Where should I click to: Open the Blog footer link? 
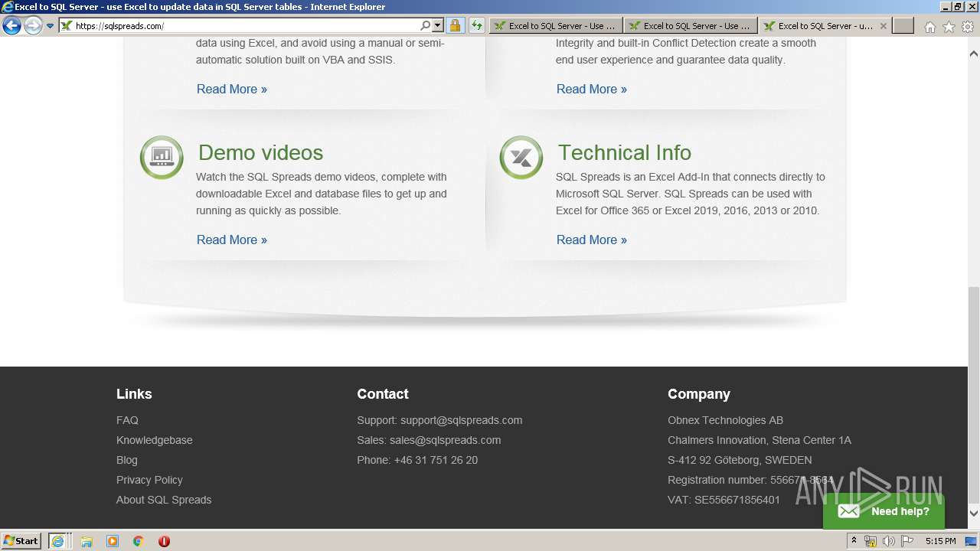(x=127, y=460)
